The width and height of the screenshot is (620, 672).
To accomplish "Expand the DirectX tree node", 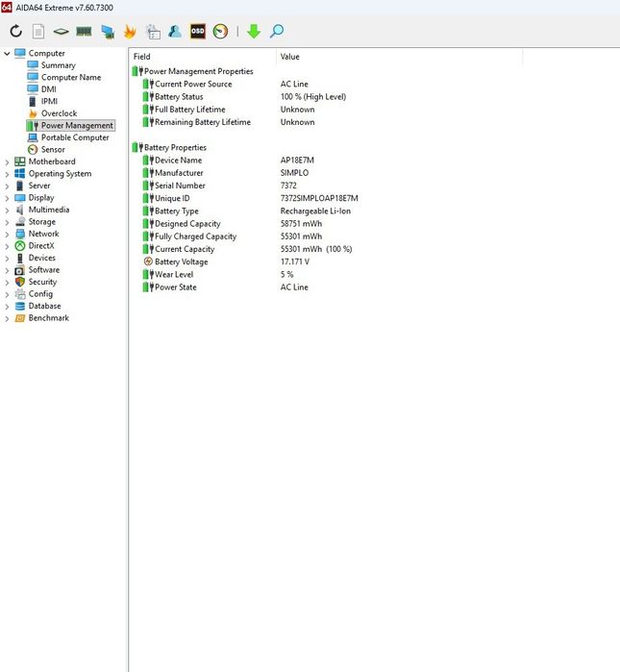I will 7,246.
